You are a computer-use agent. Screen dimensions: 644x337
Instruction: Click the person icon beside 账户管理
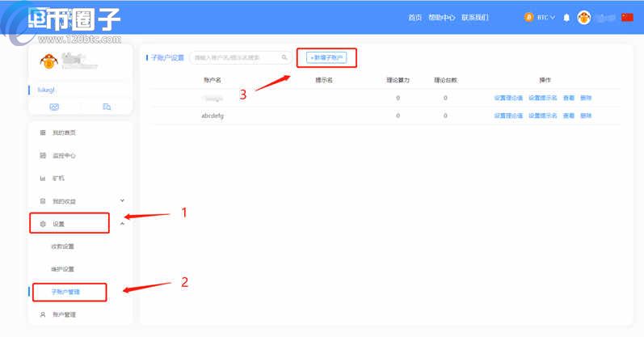43,314
